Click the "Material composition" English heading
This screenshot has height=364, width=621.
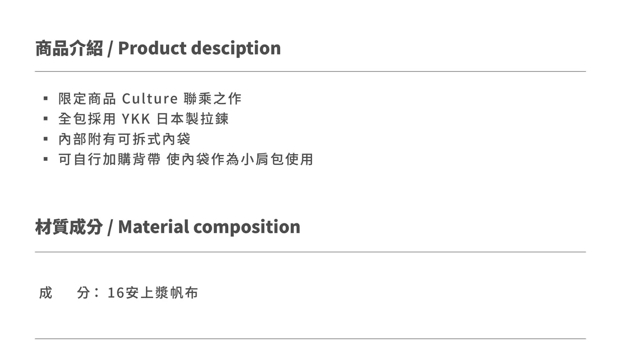[x=209, y=226]
